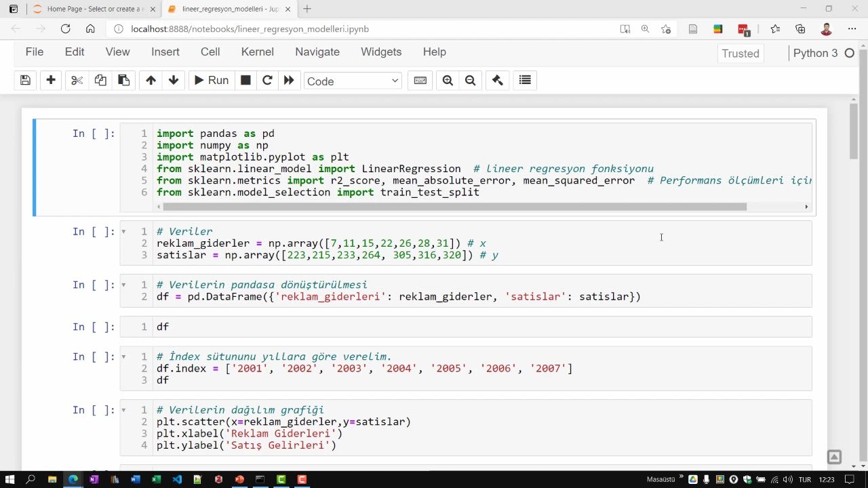Viewport: 868px width, 488px height.
Task: Collapse the pandasa dönüştürülmesi cell
Action: 123,285
